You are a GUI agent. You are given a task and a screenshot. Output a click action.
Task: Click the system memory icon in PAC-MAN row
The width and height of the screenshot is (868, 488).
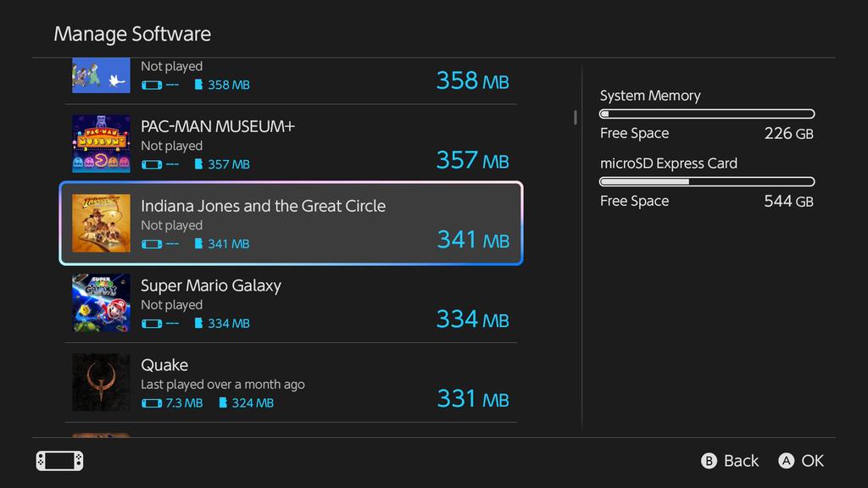(x=152, y=164)
